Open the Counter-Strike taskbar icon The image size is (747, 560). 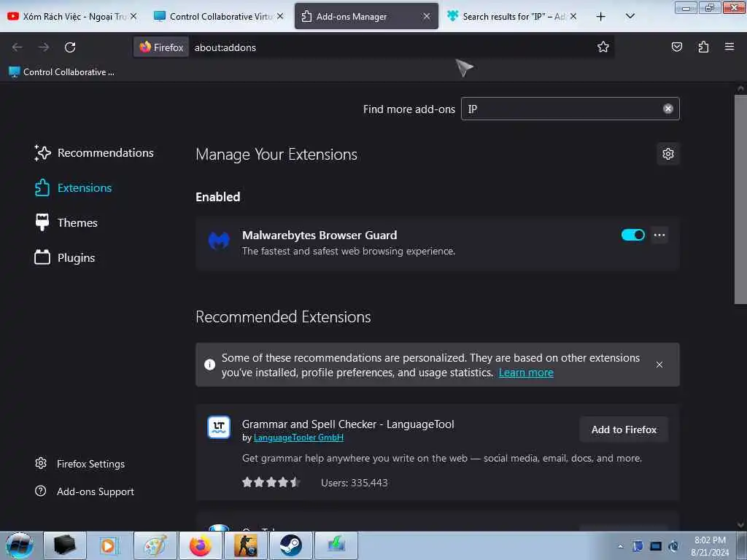tap(245, 545)
